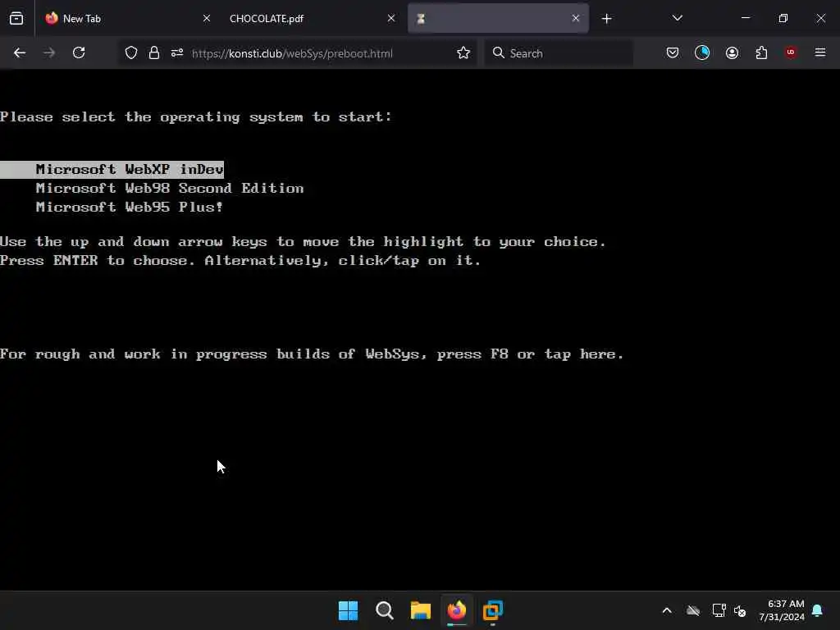Open the Firefox account menu

[x=732, y=52]
